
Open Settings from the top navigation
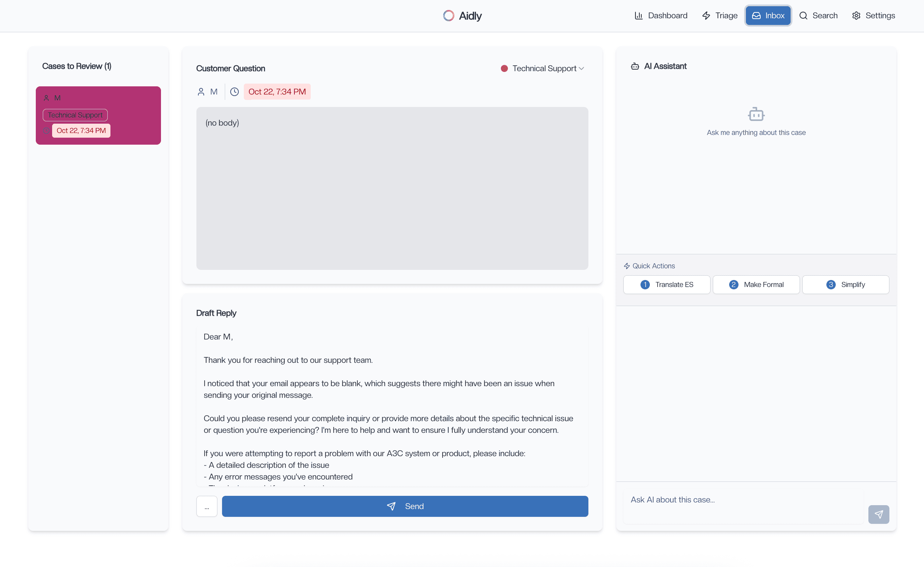pyautogui.click(x=873, y=16)
